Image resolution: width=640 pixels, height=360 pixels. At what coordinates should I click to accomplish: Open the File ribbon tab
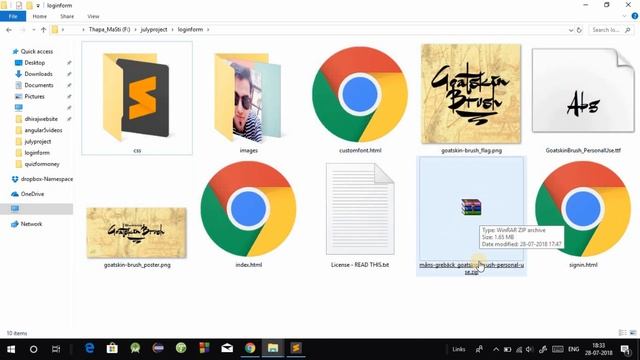click(13, 16)
